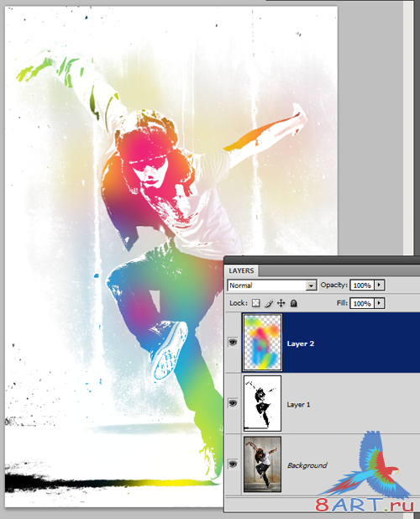Select the LAYERS panel tab
420x519 pixels.
click(241, 270)
